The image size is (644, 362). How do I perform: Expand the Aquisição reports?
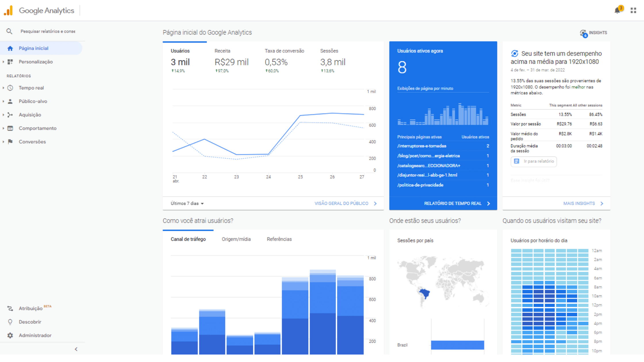pyautogui.click(x=3, y=115)
